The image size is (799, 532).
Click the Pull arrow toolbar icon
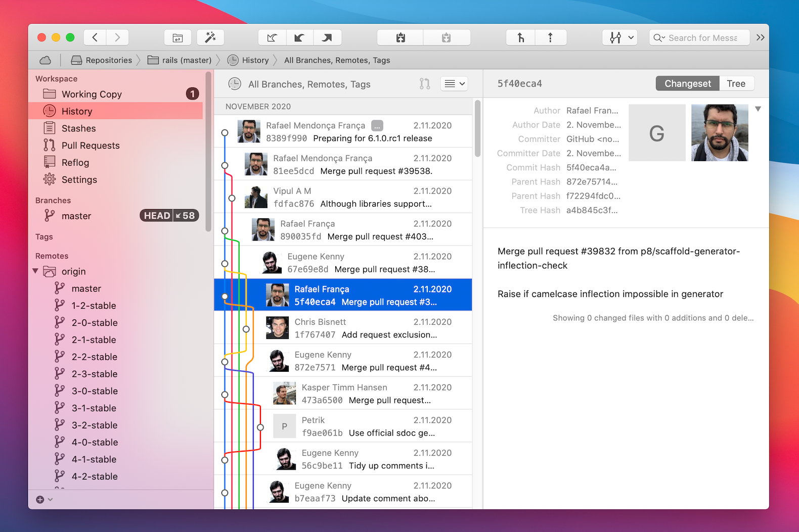pyautogui.click(x=299, y=38)
